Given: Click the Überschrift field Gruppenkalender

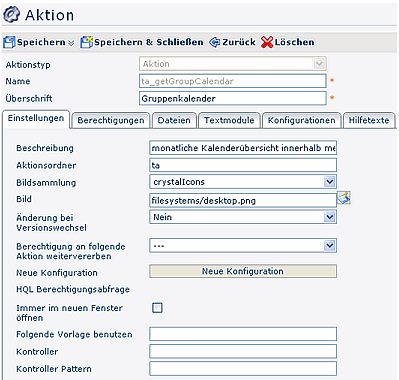Looking at the screenshot, I should pos(233,98).
